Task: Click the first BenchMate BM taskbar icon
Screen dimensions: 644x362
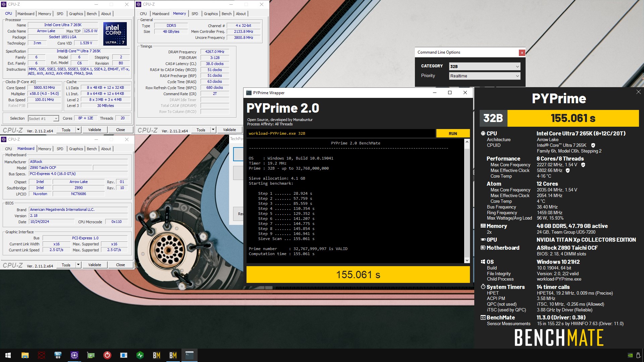Action: (x=156, y=355)
